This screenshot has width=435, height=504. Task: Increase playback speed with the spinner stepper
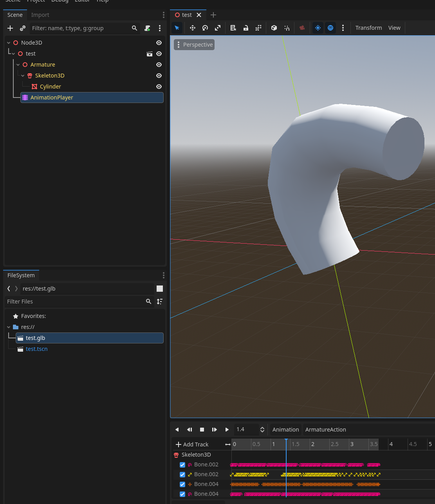coord(262,427)
